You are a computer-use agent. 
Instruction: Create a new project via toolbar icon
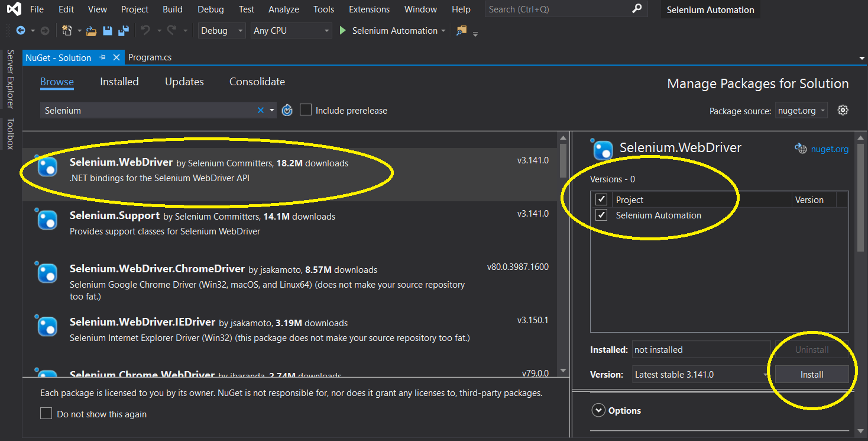pyautogui.click(x=67, y=31)
